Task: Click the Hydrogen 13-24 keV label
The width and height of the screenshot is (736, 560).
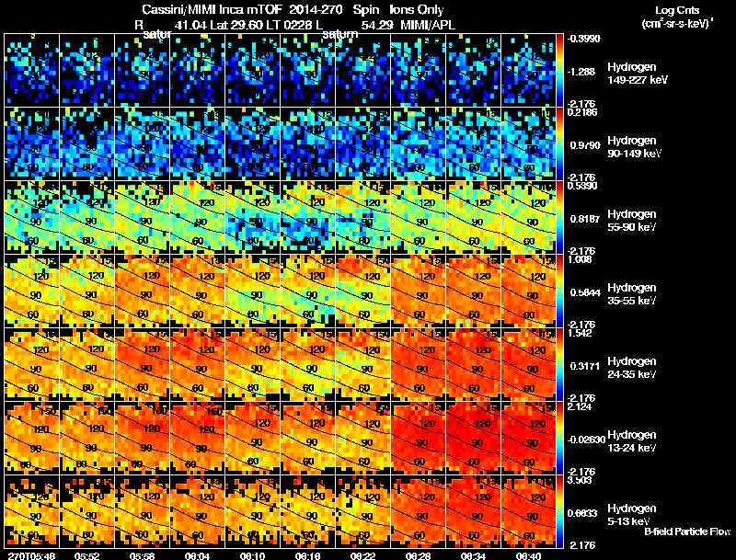Action: point(631,440)
